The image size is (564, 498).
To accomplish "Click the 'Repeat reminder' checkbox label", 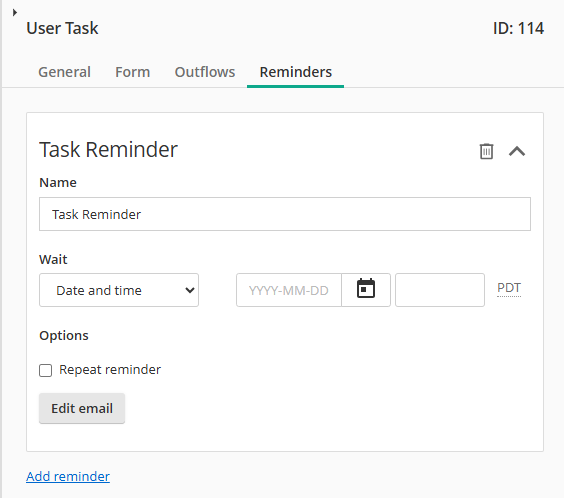I will coord(110,370).
